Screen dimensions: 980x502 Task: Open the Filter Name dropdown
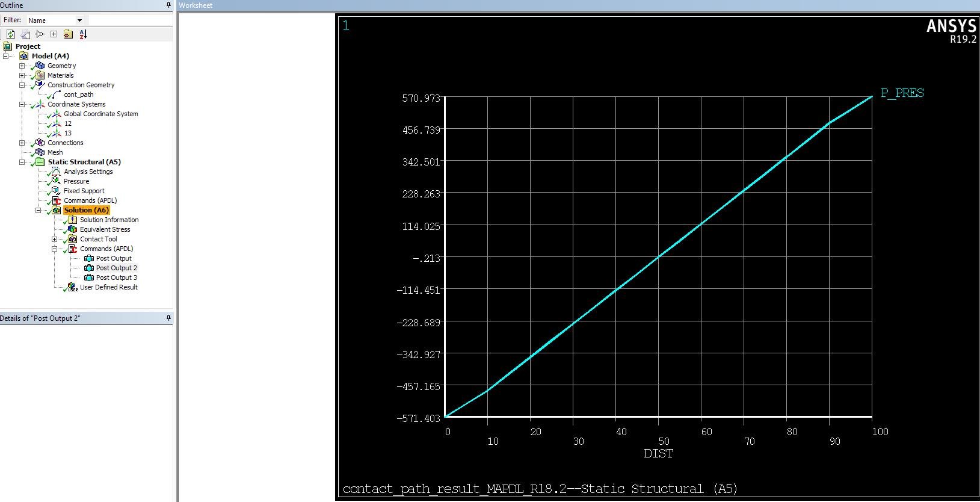click(79, 20)
